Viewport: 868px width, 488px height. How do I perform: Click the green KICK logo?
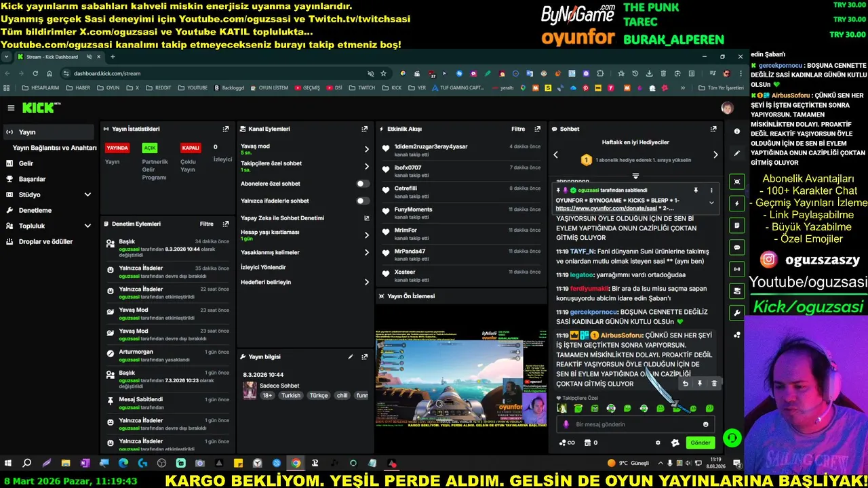click(x=39, y=108)
